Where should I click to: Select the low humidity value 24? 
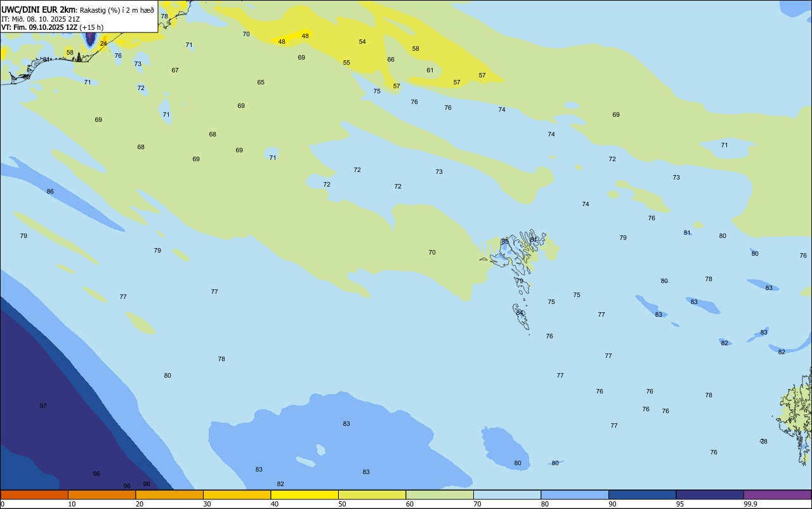[x=103, y=43]
